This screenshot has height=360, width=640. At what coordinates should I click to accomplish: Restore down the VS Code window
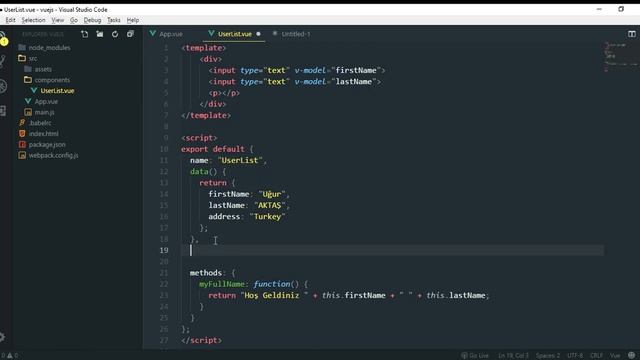621,9
